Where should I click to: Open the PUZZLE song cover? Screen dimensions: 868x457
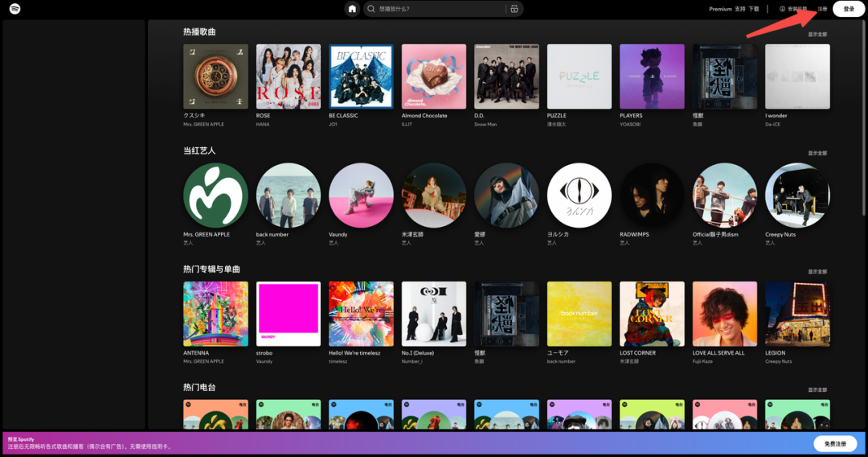(579, 76)
